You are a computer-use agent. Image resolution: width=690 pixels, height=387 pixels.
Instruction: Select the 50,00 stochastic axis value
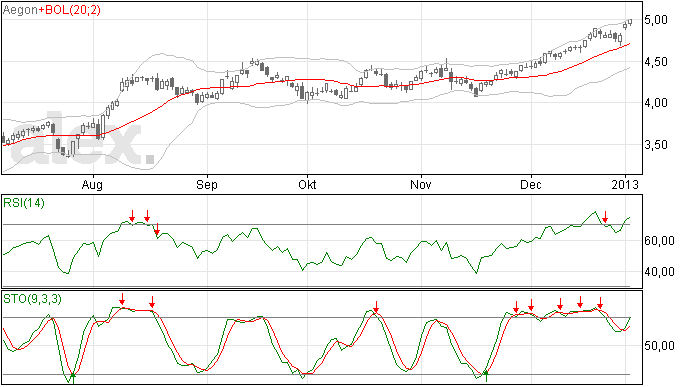coord(659,346)
